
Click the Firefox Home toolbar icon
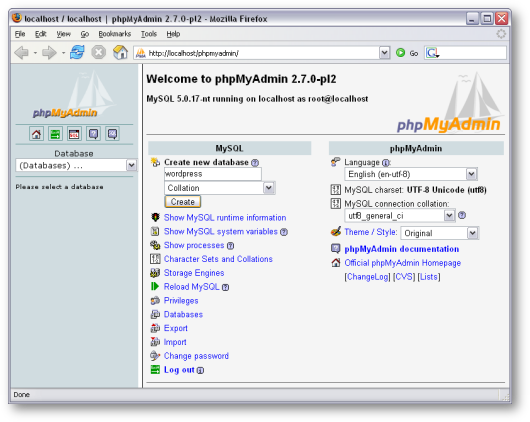click(120, 53)
